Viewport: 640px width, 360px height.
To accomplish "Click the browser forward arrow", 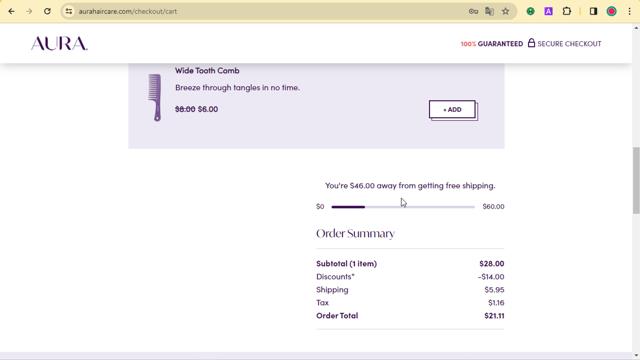I will (x=29, y=11).
